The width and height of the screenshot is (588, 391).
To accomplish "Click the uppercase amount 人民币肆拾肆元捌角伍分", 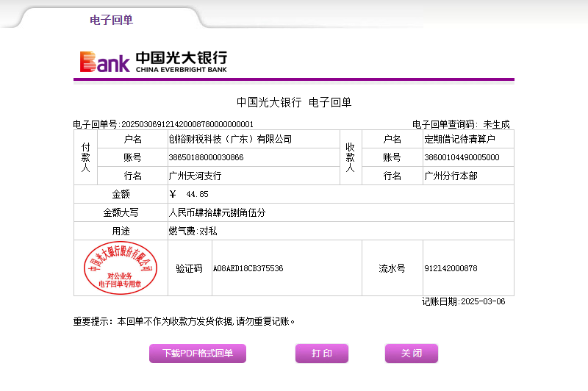I will pos(216,213).
